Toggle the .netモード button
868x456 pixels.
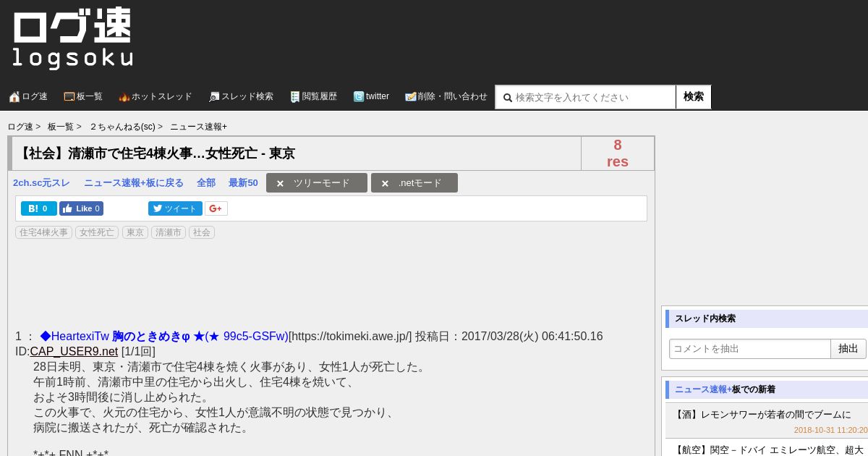click(414, 183)
